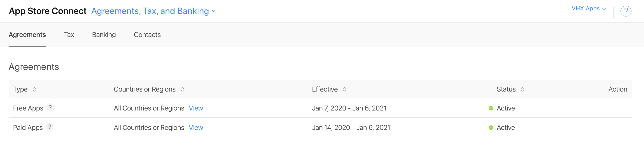Select the Agreements tab
This screenshot has width=644, height=161.
tap(27, 35)
